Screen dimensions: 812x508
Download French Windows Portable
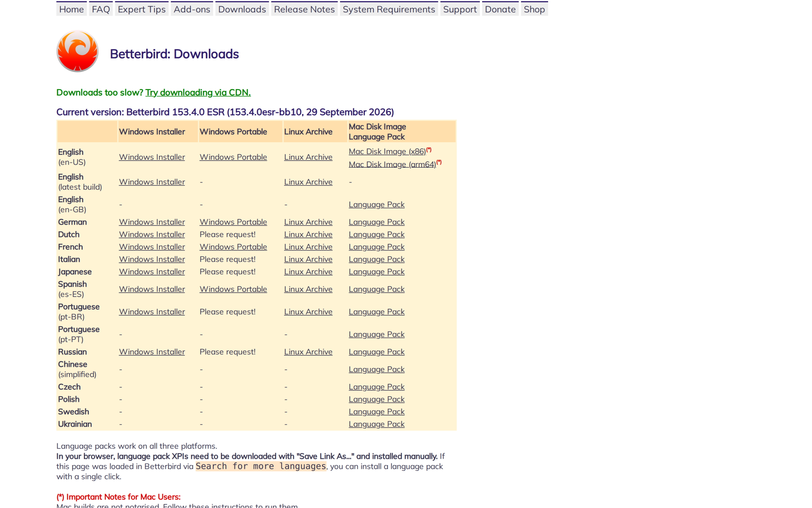(233, 247)
